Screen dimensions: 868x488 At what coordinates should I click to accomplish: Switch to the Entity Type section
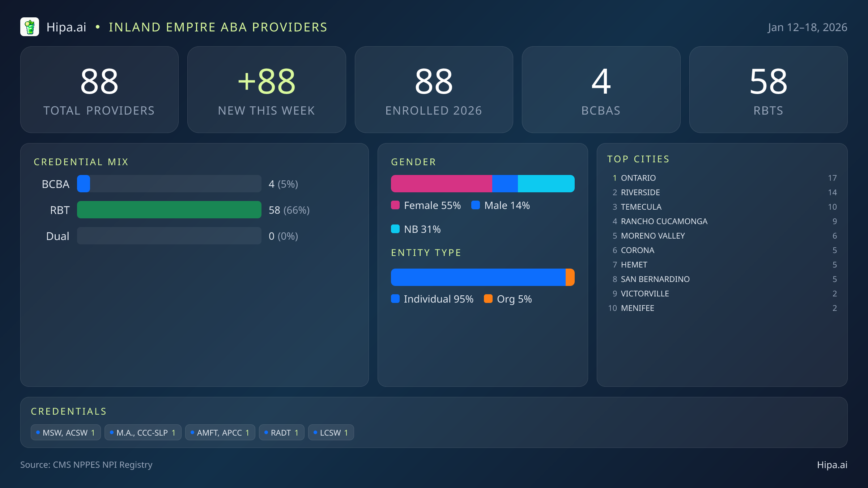tap(426, 252)
